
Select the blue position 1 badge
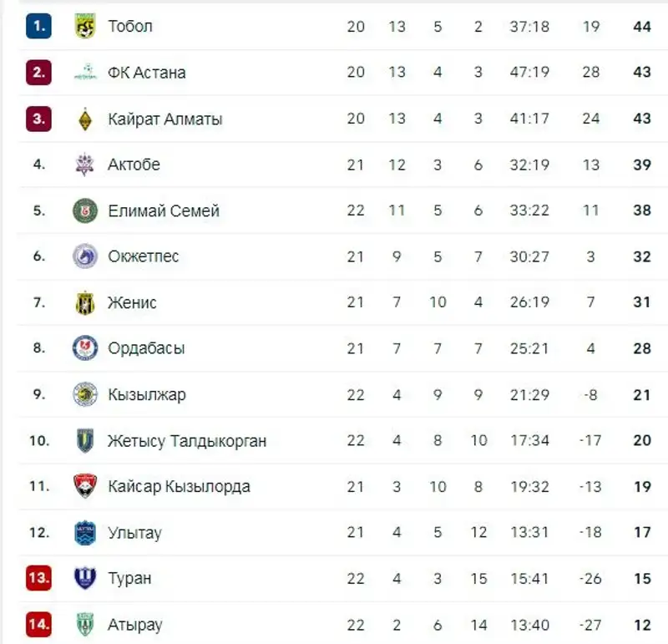pyautogui.click(x=38, y=26)
